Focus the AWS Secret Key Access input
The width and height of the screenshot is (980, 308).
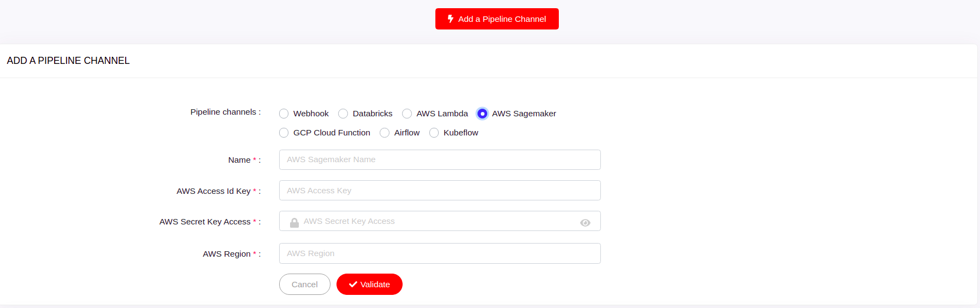click(x=437, y=221)
